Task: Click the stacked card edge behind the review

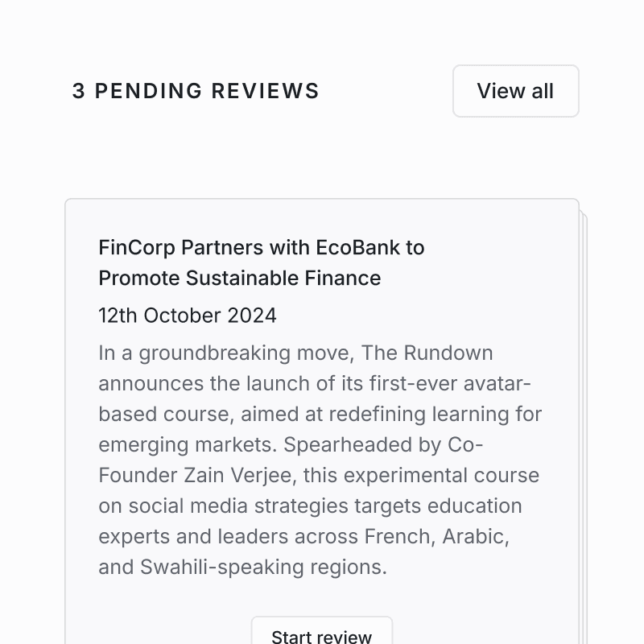Action: pos(584,402)
